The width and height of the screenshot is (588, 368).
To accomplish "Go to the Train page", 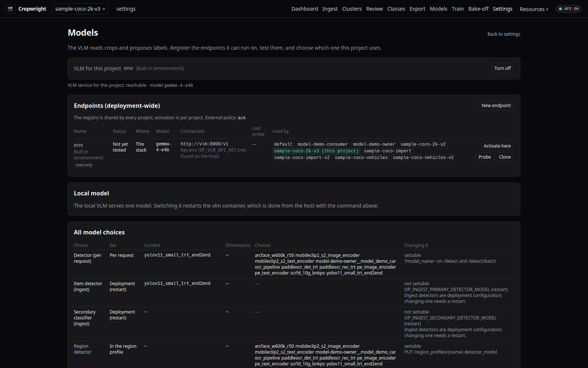I will tap(458, 9).
